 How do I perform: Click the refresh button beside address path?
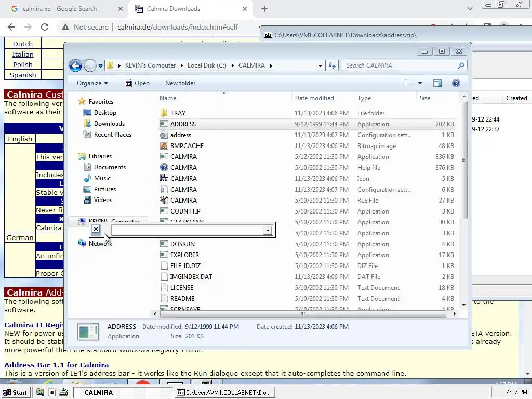point(332,65)
